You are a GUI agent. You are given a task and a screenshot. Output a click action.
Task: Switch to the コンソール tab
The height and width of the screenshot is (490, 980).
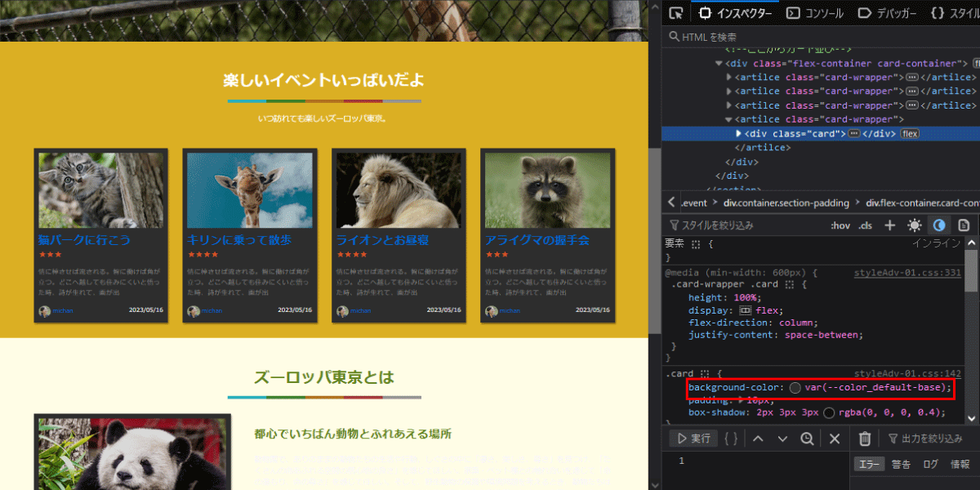(x=815, y=13)
